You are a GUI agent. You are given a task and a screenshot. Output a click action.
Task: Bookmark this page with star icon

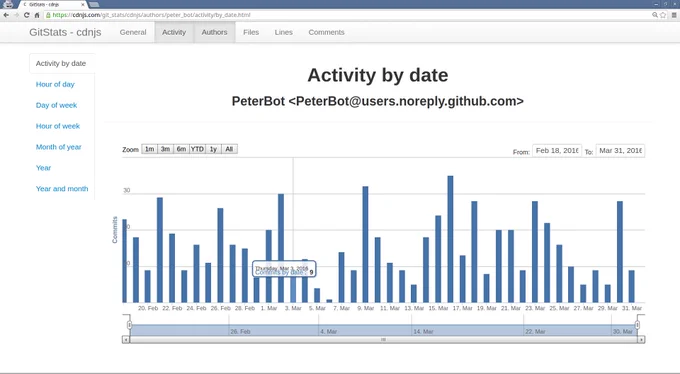pyautogui.click(x=663, y=15)
